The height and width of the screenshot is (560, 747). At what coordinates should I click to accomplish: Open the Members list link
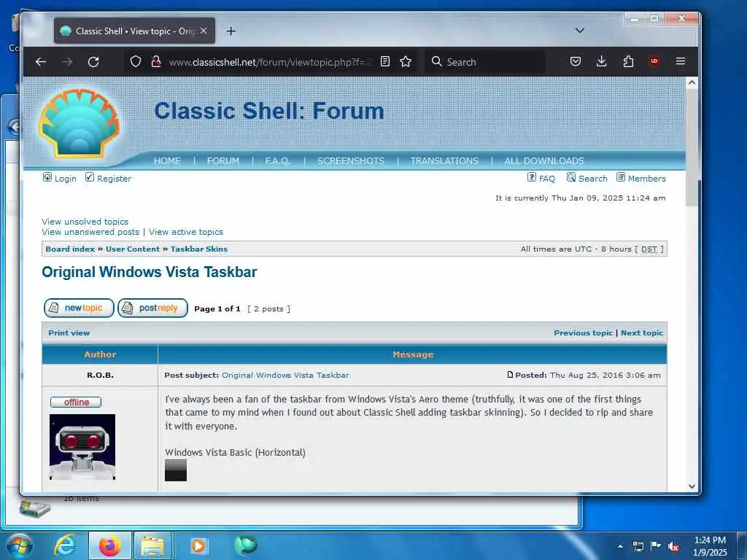coord(647,179)
